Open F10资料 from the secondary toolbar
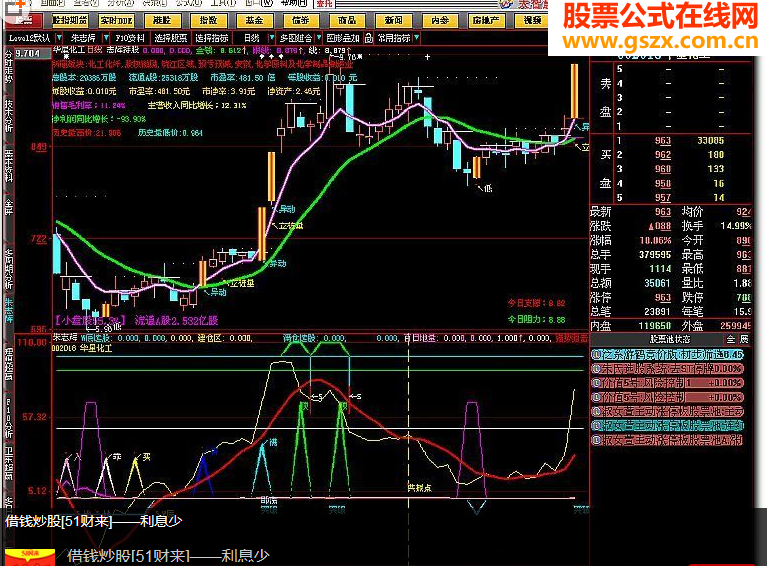Viewport: 770px width, 566px height. click(130, 38)
